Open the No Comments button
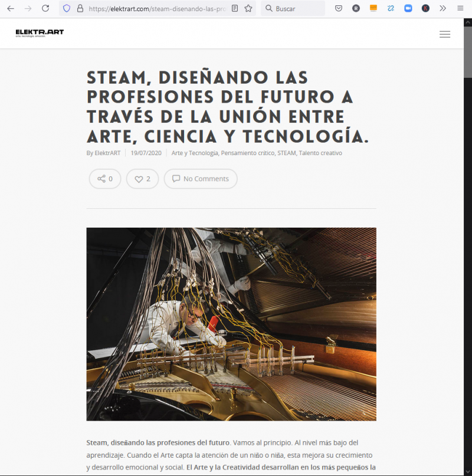This screenshot has width=472, height=476. (x=201, y=179)
